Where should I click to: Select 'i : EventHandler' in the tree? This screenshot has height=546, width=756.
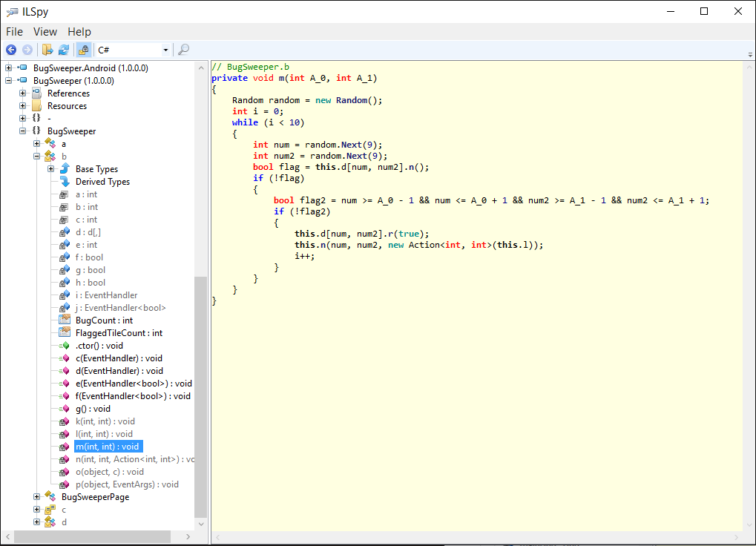pyautogui.click(x=106, y=295)
